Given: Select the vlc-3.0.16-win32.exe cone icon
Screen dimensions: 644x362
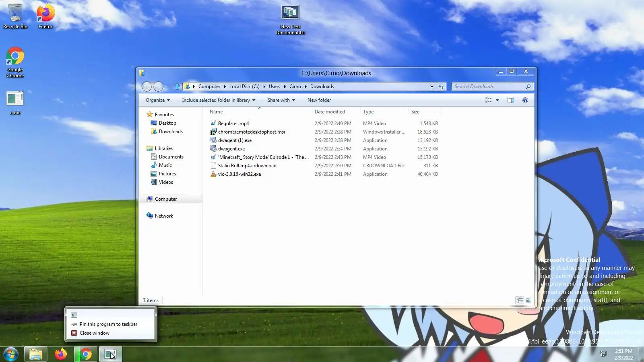Looking at the screenshot, I should coord(213,174).
